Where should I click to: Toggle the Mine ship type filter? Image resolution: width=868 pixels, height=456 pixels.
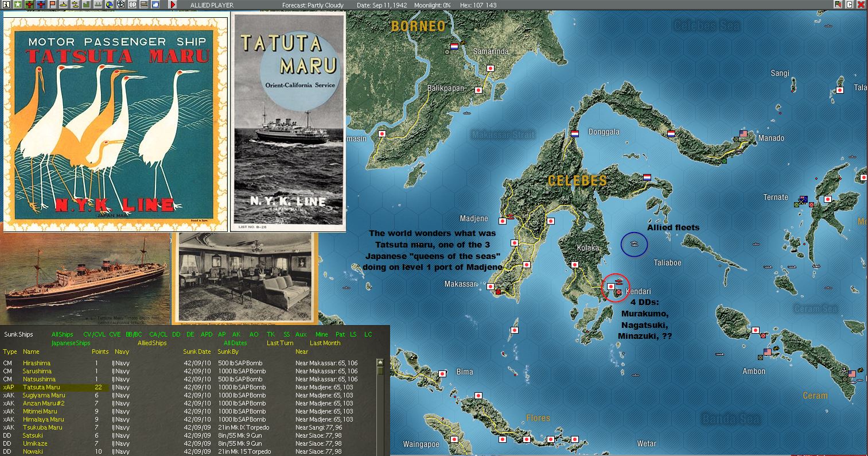point(322,334)
